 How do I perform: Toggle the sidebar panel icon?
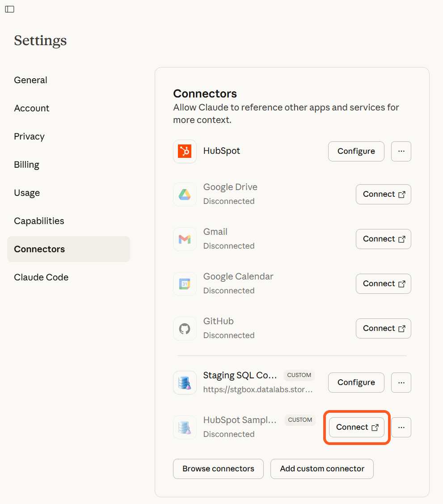[9, 9]
